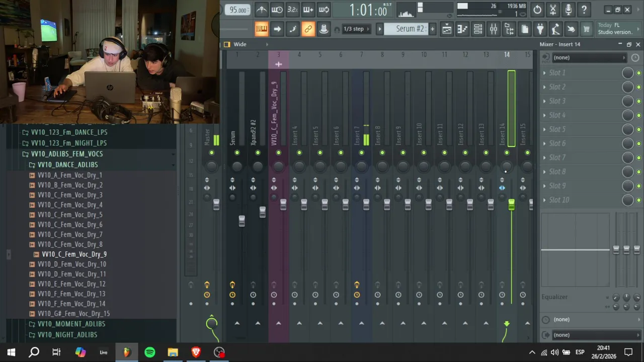The image size is (644, 362).
Task: Toggle multilink to controllers icon
Action: click(308, 29)
